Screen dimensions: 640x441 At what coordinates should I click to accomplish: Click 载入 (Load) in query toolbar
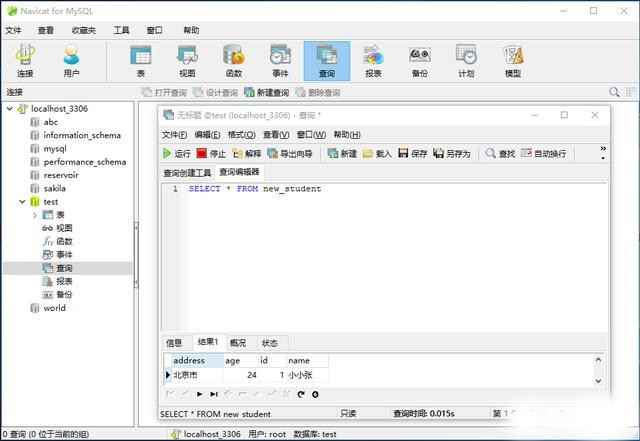coord(377,154)
